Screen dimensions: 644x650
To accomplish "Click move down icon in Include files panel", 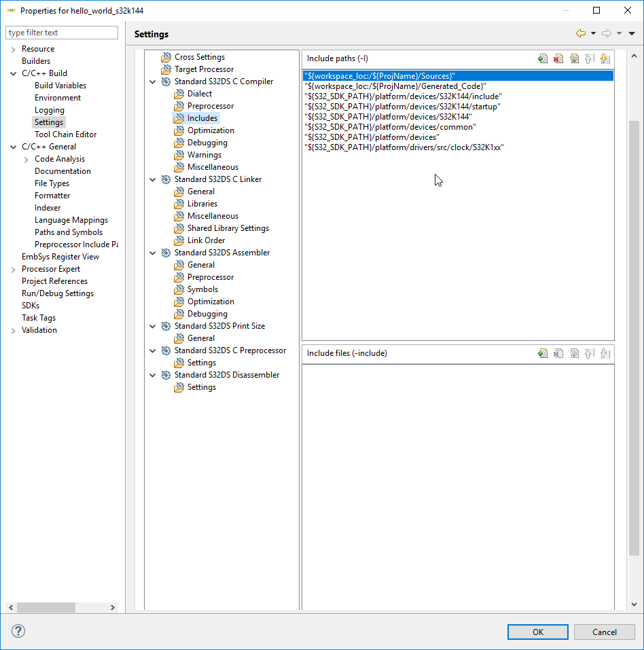I will 605,354.
